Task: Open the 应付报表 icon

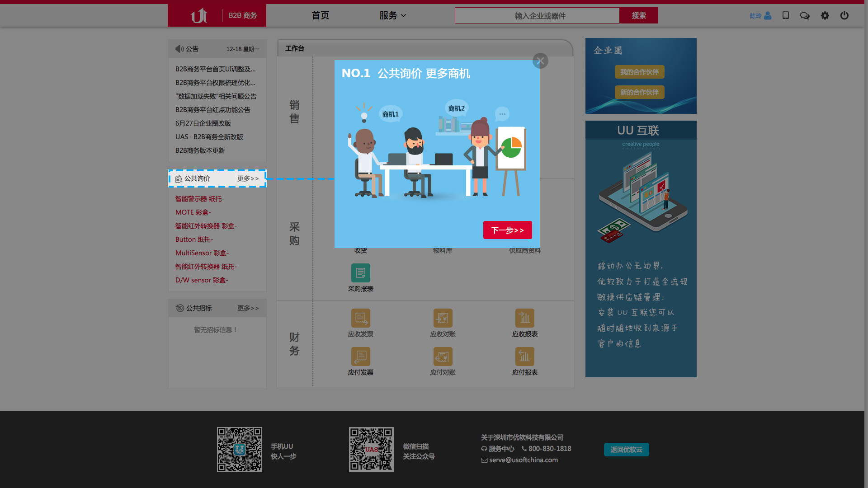Action: pos(524,357)
